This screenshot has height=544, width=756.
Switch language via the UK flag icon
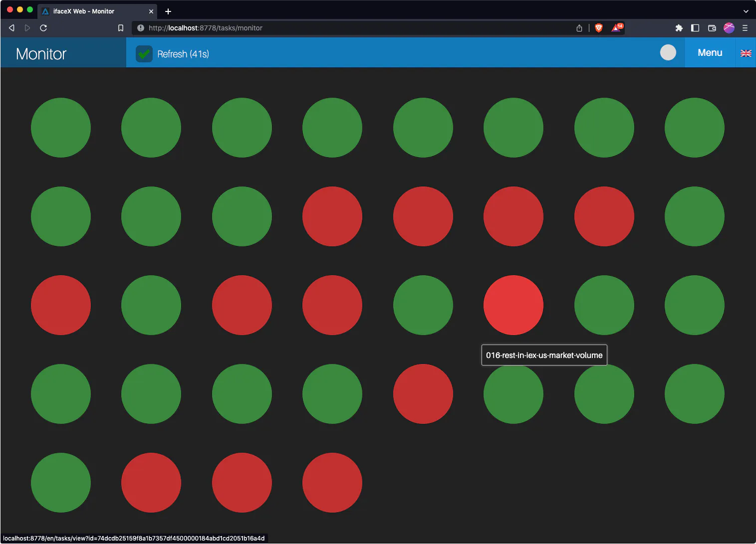tap(746, 53)
